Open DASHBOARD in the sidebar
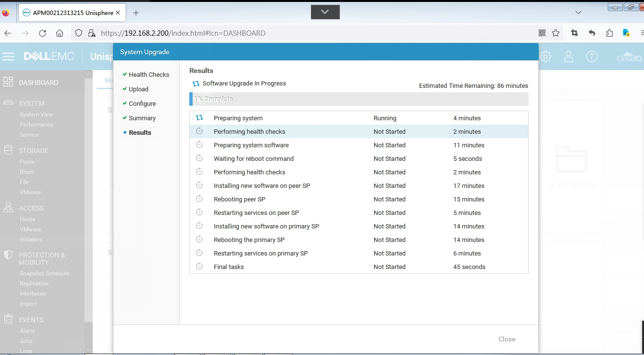644x355 pixels. coord(38,83)
